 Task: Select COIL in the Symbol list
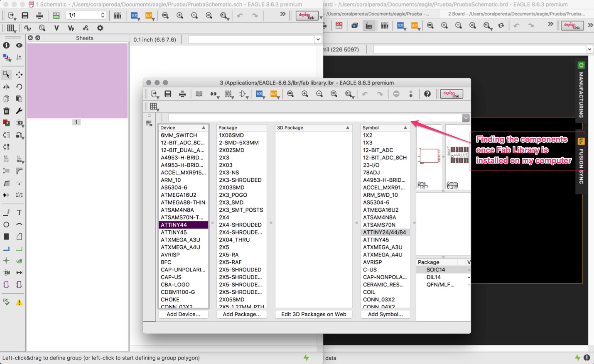[x=385, y=292]
